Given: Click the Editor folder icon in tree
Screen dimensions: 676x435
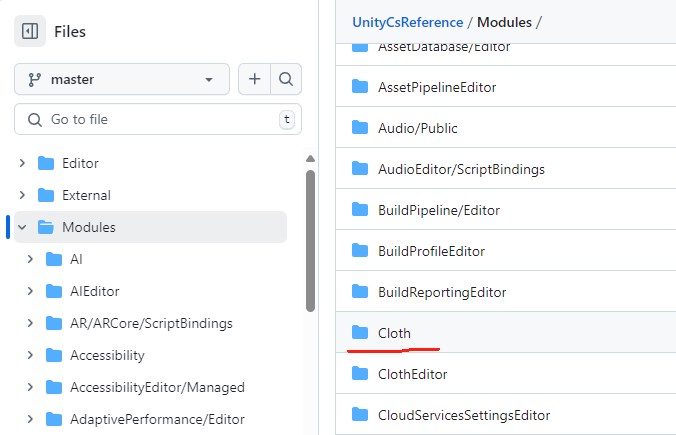Looking at the screenshot, I should 46,163.
